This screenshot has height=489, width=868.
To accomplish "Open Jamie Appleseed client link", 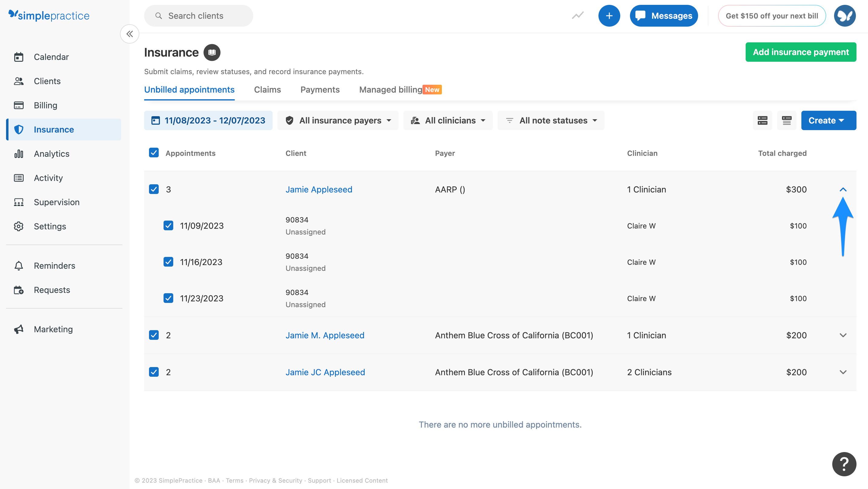I will (x=319, y=189).
